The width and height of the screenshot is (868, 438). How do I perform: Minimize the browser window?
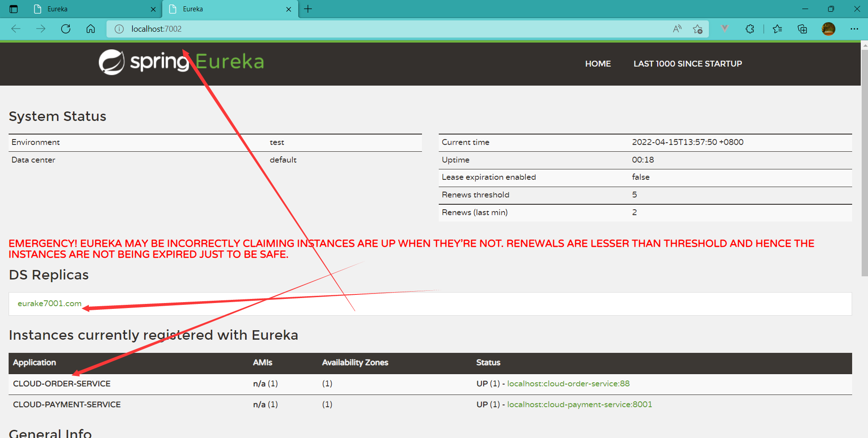[805, 9]
